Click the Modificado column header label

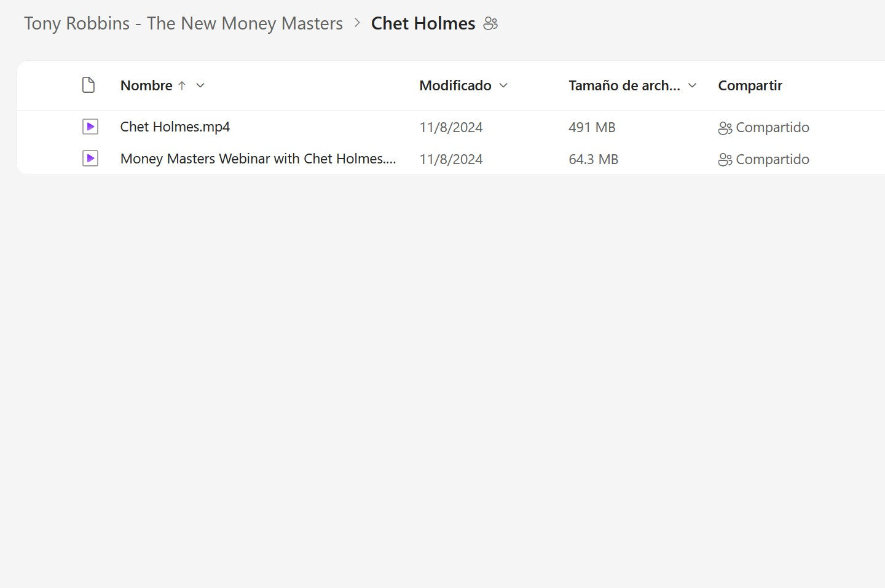(x=455, y=85)
